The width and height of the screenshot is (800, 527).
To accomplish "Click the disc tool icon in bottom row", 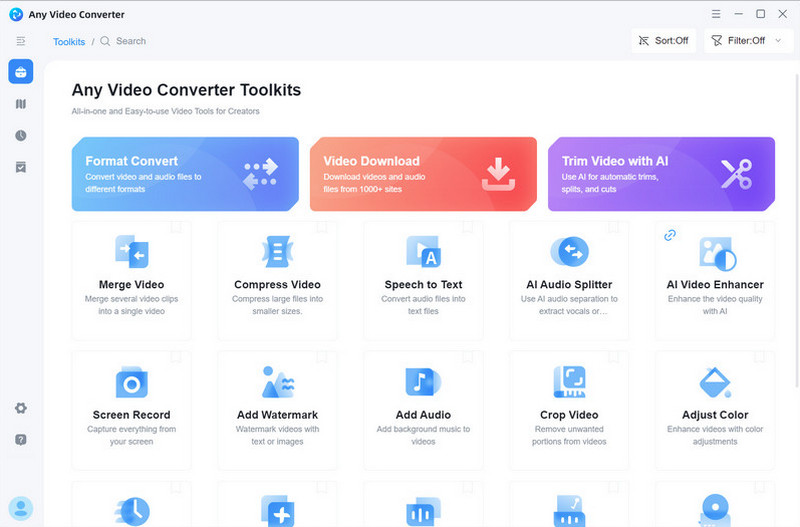I will 714,510.
